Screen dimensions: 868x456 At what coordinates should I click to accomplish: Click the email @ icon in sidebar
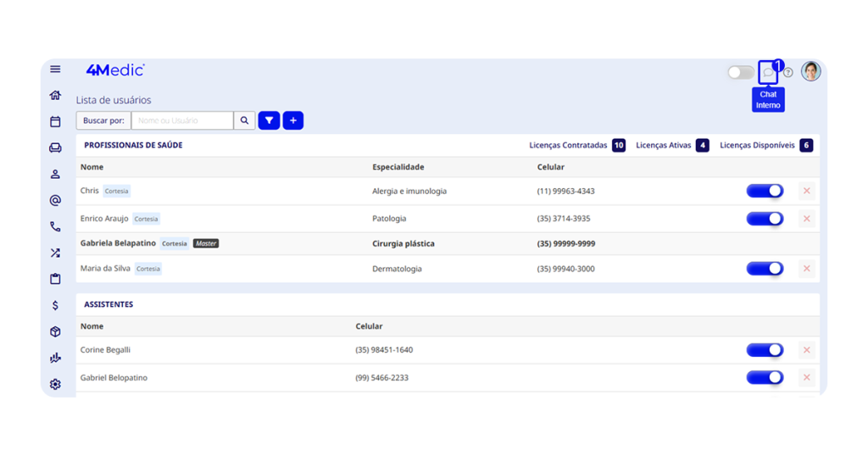click(55, 201)
